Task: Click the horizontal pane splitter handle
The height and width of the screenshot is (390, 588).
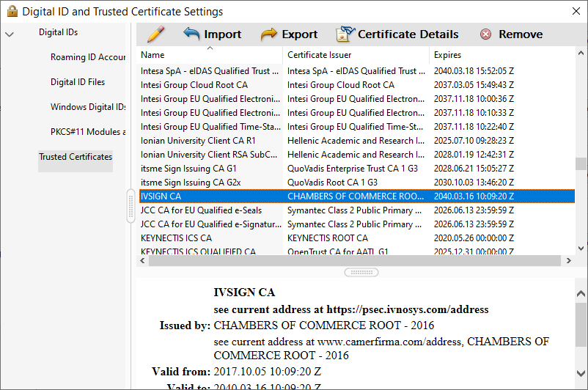Action: pyautogui.click(x=361, y=272)
